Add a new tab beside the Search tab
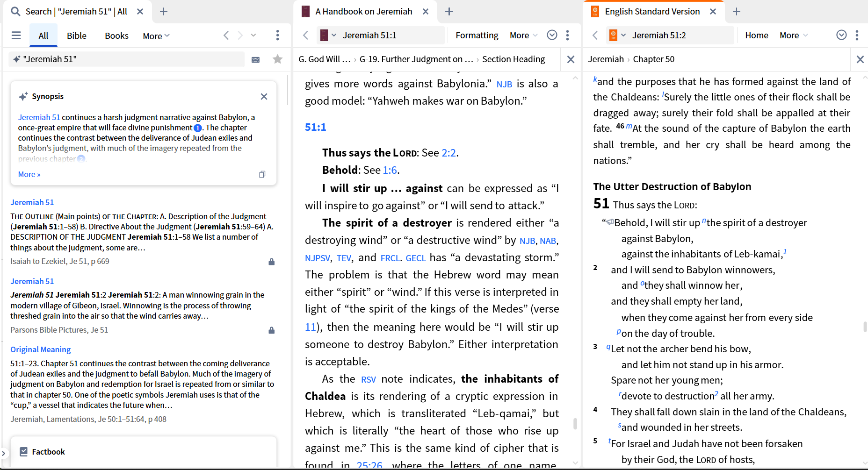 click(x=164, y=12)
